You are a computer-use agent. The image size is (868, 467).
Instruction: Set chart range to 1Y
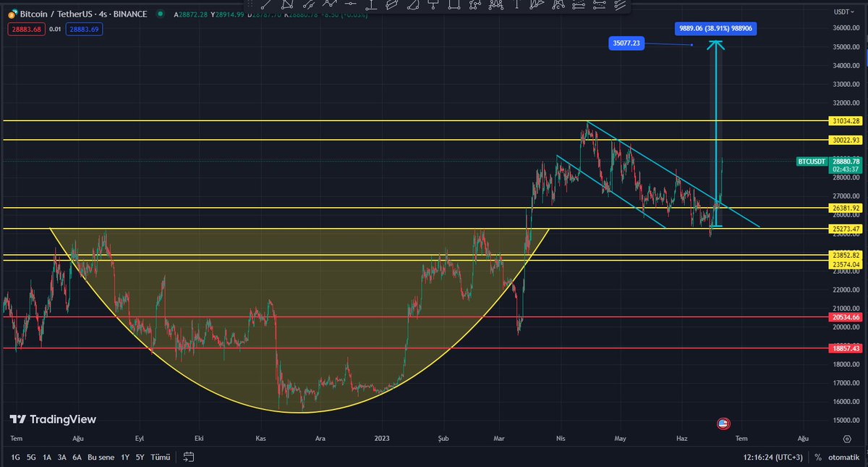(125, 458)
